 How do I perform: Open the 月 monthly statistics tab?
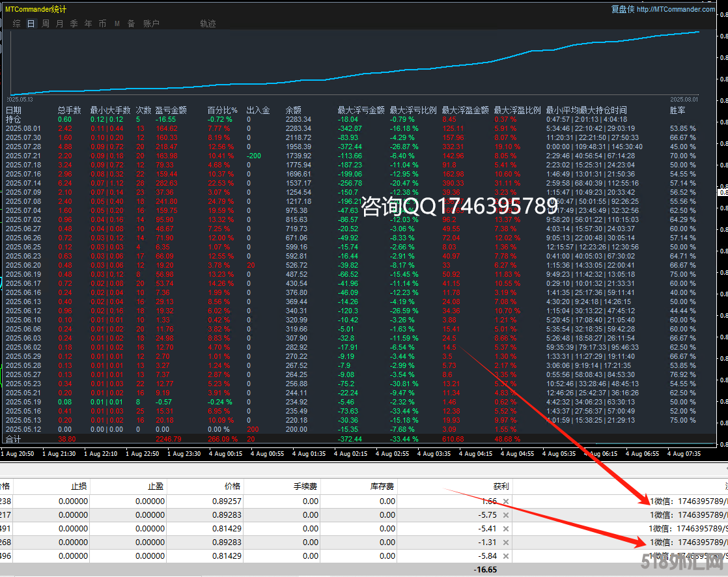click(x=60, y=23)
